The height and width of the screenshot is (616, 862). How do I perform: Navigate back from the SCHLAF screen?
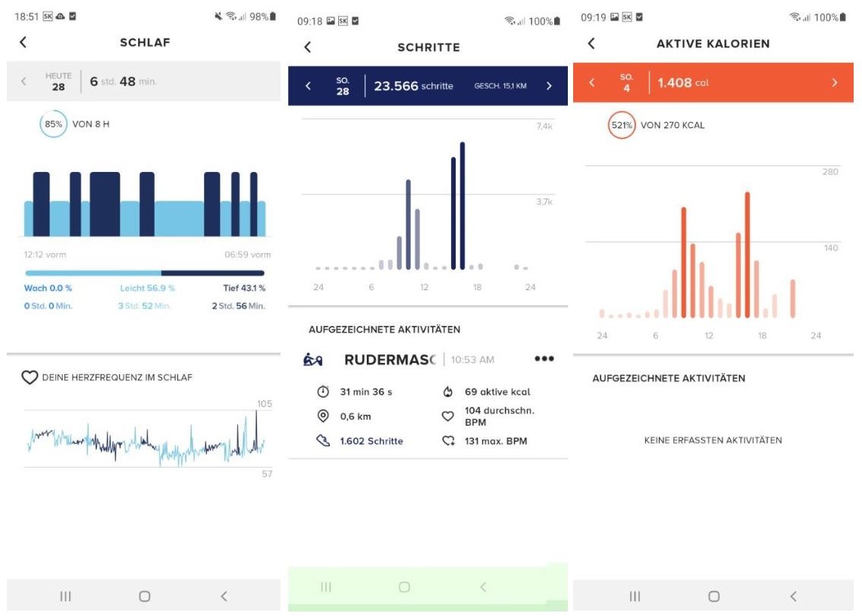[x=23, y=43]
